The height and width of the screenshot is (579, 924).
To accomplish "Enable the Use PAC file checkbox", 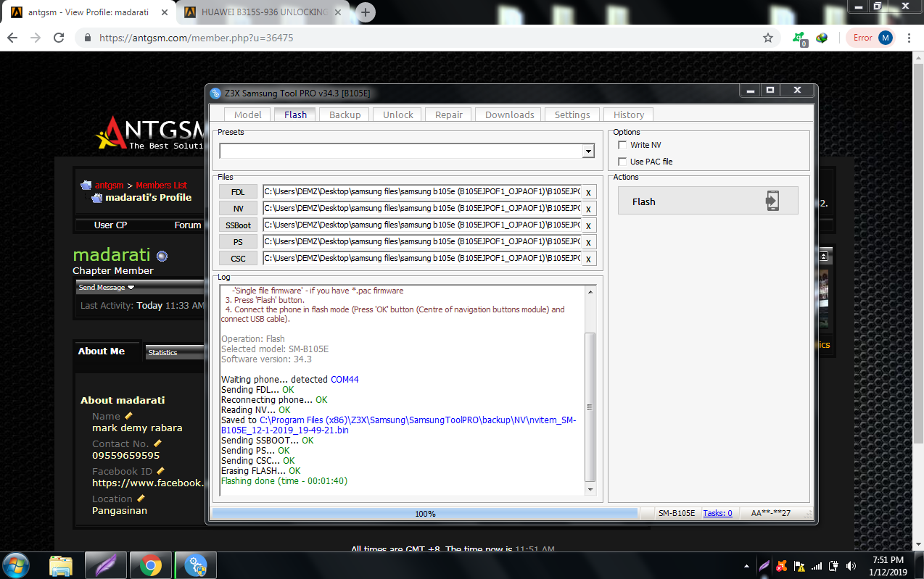I will (x=622, y=161).
